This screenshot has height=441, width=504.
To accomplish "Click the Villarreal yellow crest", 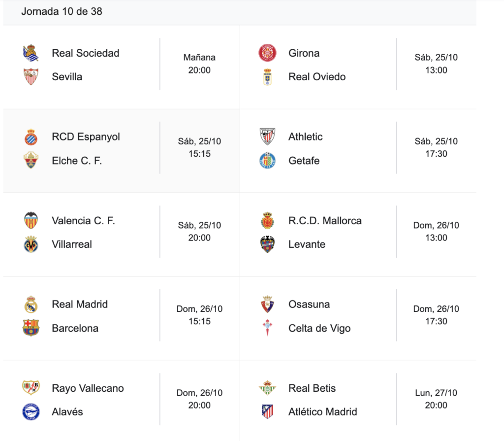I will 31,244.
